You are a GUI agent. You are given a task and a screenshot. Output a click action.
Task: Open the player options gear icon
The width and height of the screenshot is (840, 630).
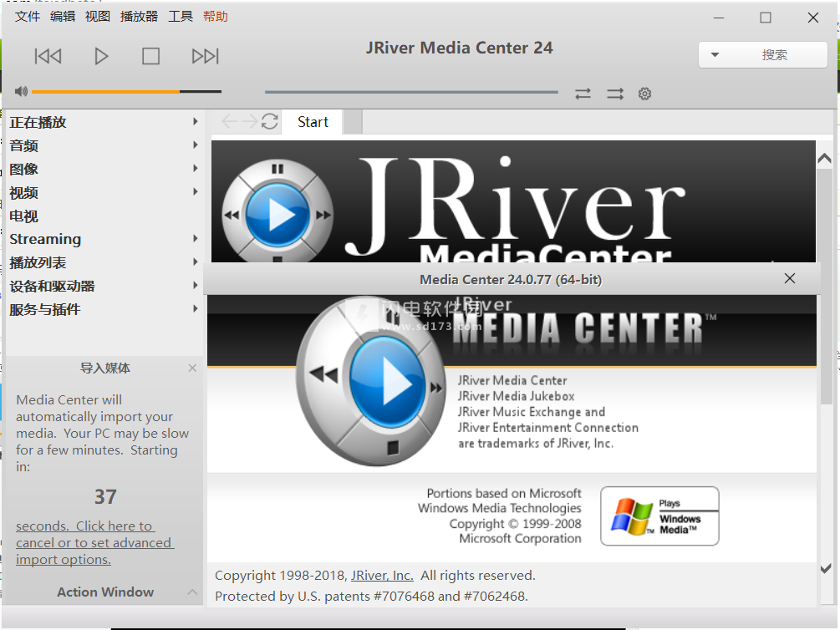click(x=645, y=94)
